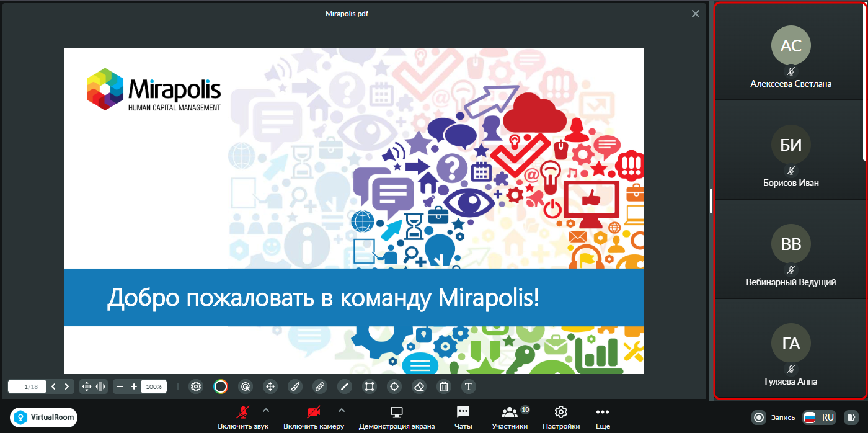Select the Text annotation tool
The image size is (868, 433).
(469, 386)
